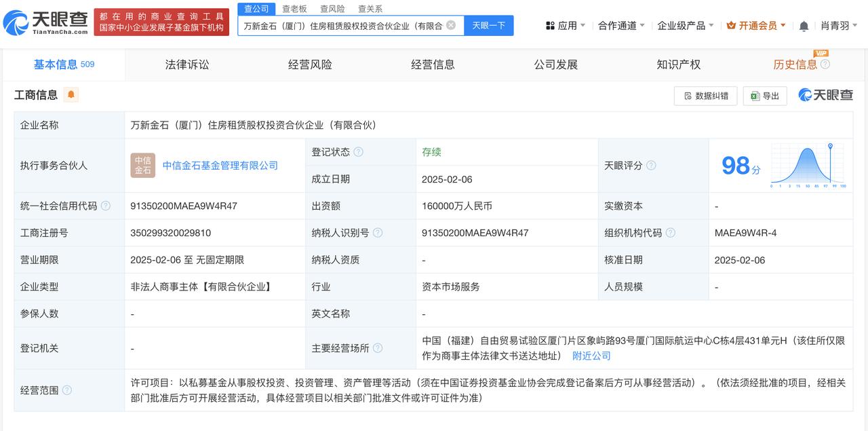Expand the 企业级产品 dropdown
The width and height of the screenshot is (868, 431).
[x=686, y=26]
